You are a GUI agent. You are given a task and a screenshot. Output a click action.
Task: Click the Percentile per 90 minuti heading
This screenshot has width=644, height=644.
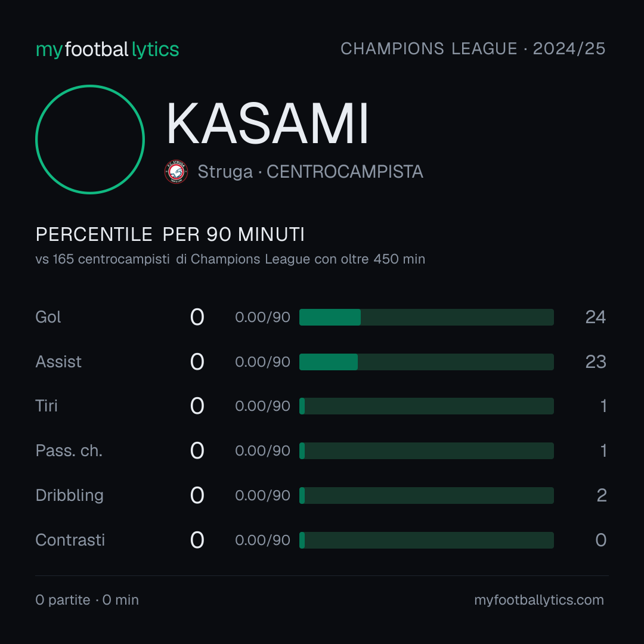170,234
